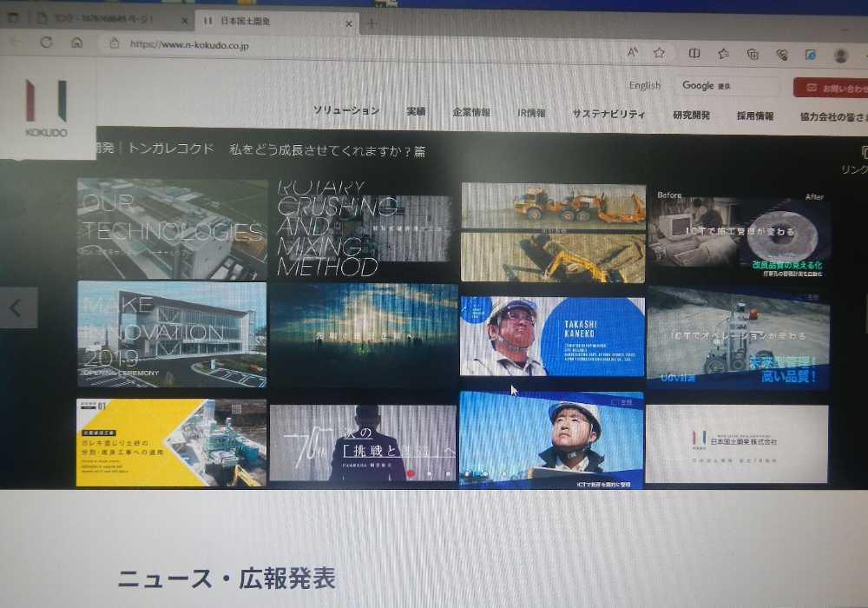Click the KOKUDO logo
This screenshot has height=608, width=868.
pyautogui.click(x=47, y=109)
